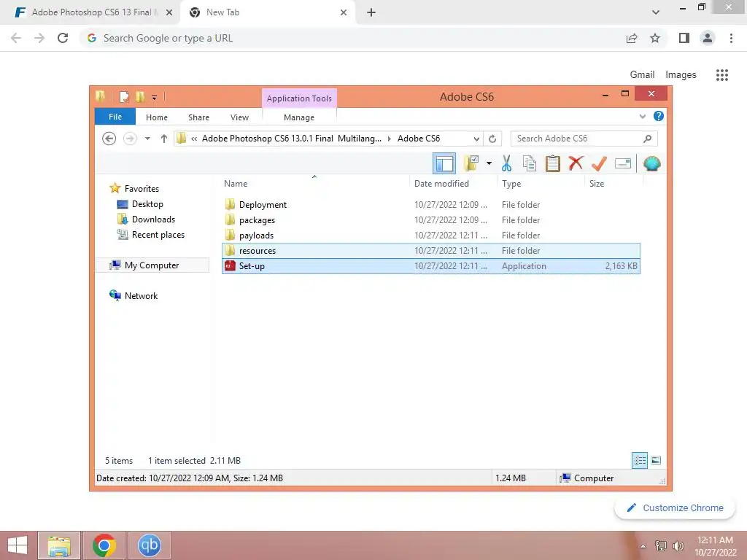The image size is (747, 560).
Task: Reload the Chrome page
Action: point(63,38)
